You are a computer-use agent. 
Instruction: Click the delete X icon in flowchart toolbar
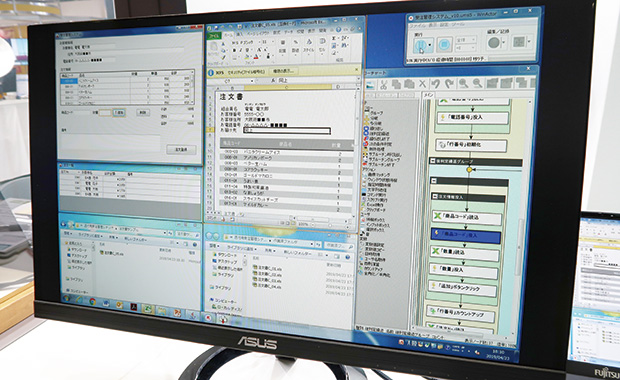tap(422, 84)
